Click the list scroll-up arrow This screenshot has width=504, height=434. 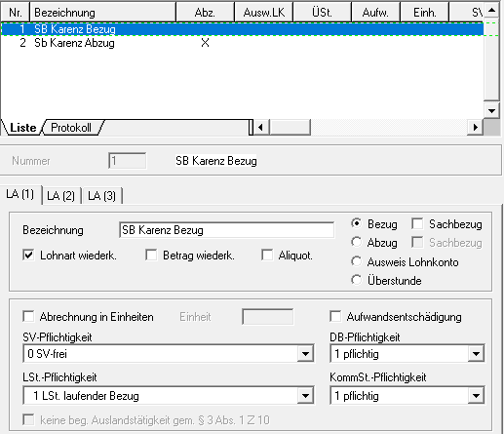tap(491, 11)
